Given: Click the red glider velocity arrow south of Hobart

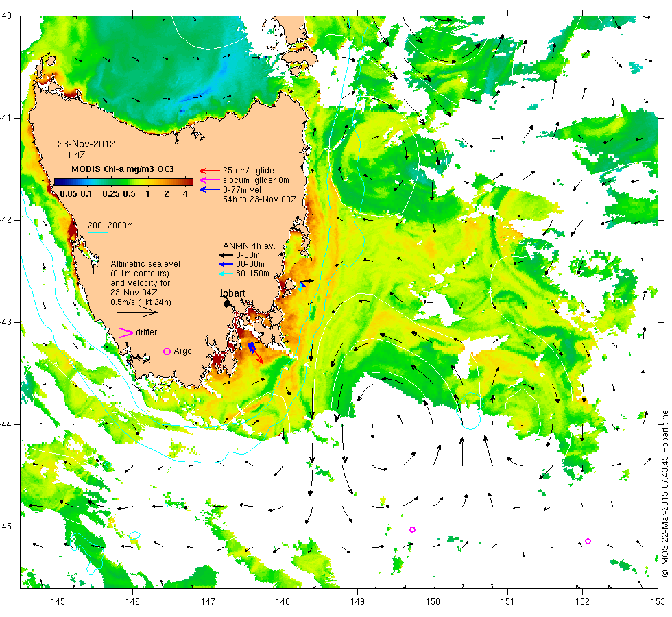Looking at the screenshot, I should coord(258,355).
